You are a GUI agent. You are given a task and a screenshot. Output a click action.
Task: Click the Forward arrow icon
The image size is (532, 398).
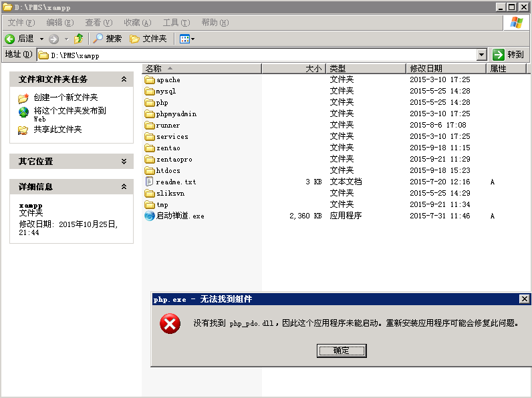tap(53, 39)
